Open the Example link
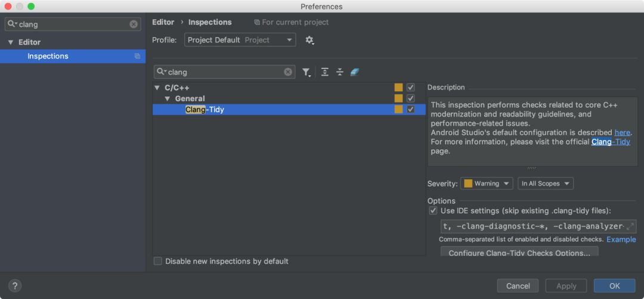Image resolution: width=644 pixels, height=299 pixels. [x=621, y=239]
